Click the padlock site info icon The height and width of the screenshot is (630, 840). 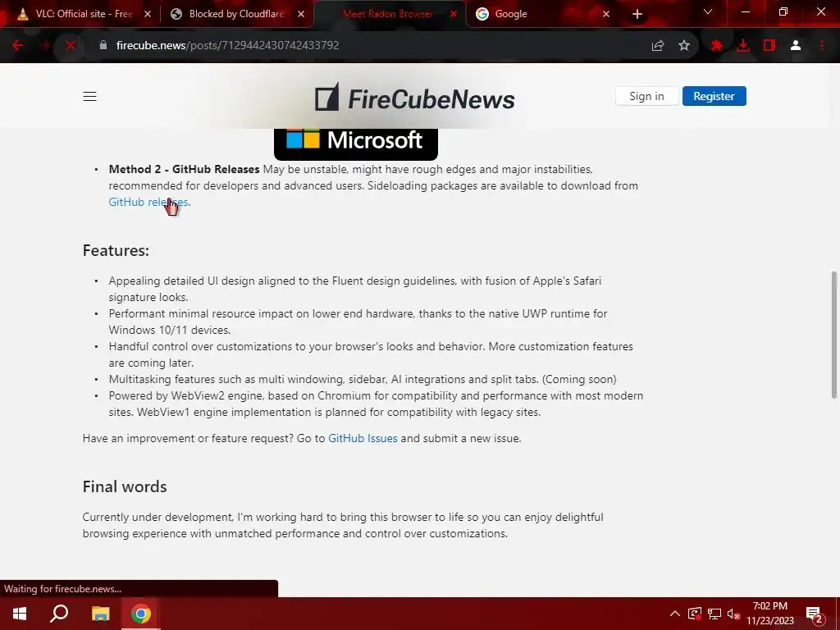tap(103, 45)
